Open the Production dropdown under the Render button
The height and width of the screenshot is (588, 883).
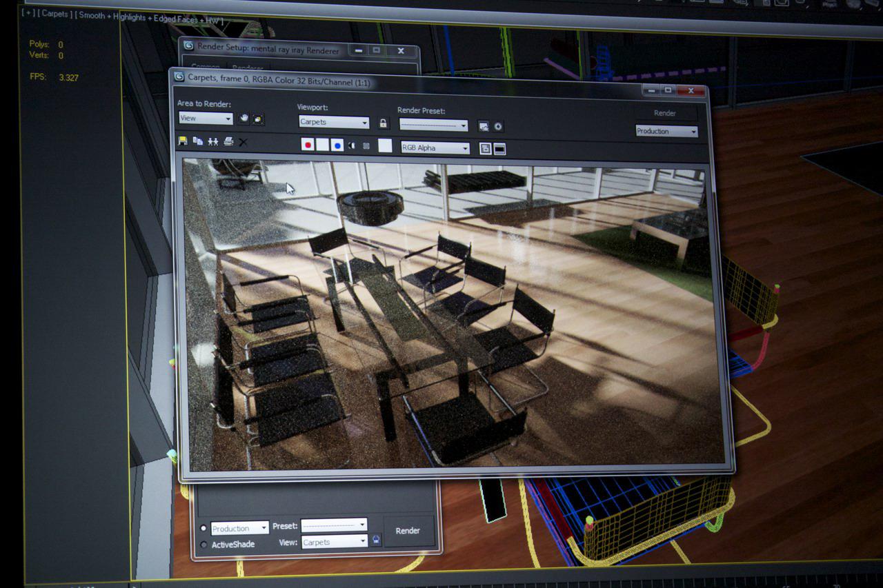tap(666, 131)
